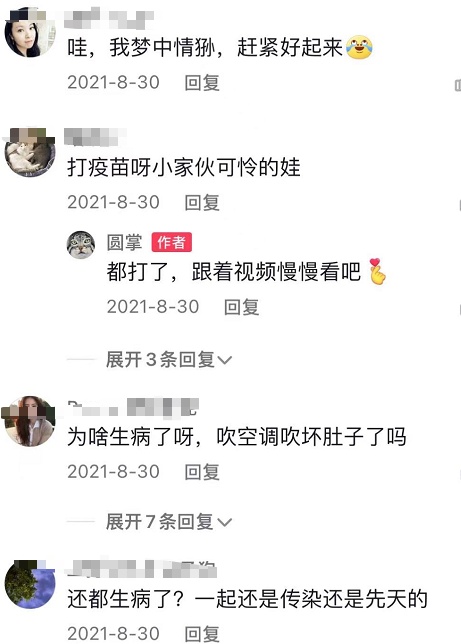Viewport: 461px width, 644px height.
Task: Tap the red 作者 badge
Action: (171, 242)
